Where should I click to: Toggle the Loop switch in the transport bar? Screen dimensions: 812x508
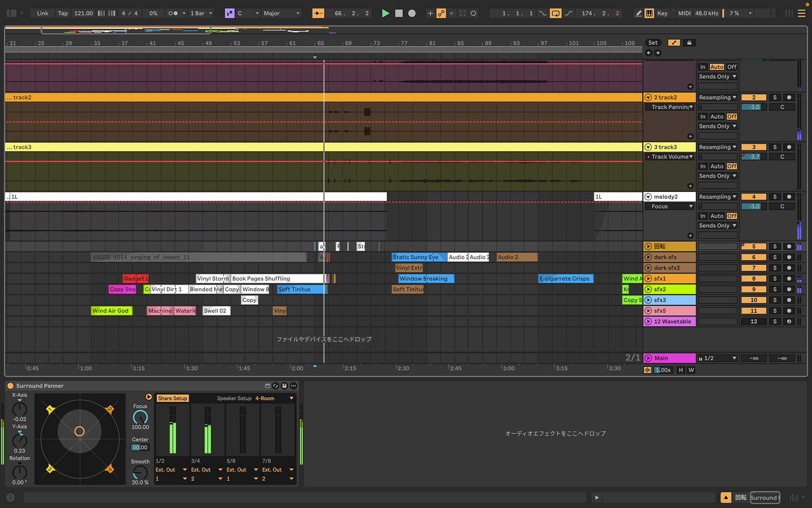coord(555,13)
